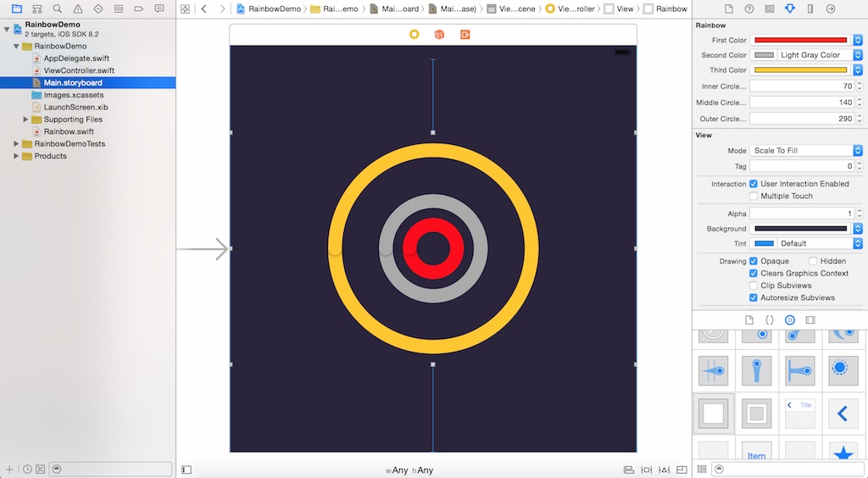Show the Issue navigator warning icon

click(77, 8)
